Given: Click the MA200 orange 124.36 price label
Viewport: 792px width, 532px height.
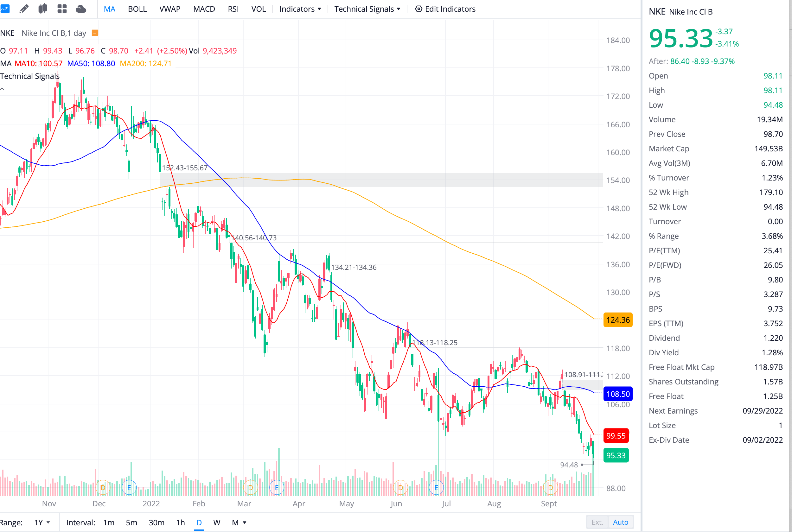Looking at the screenshot, I should [617, 320].
